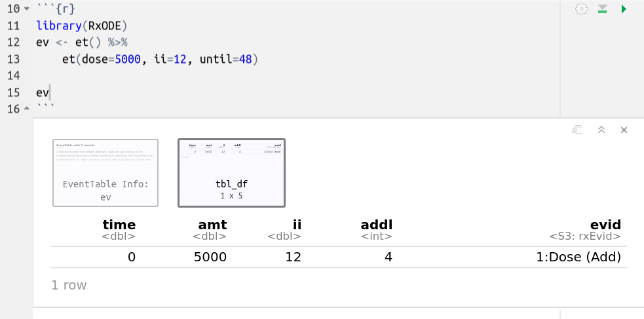Toggle fold arrow at line 16
Viewport: 644px width, 319px height.
tap(26, 108)
